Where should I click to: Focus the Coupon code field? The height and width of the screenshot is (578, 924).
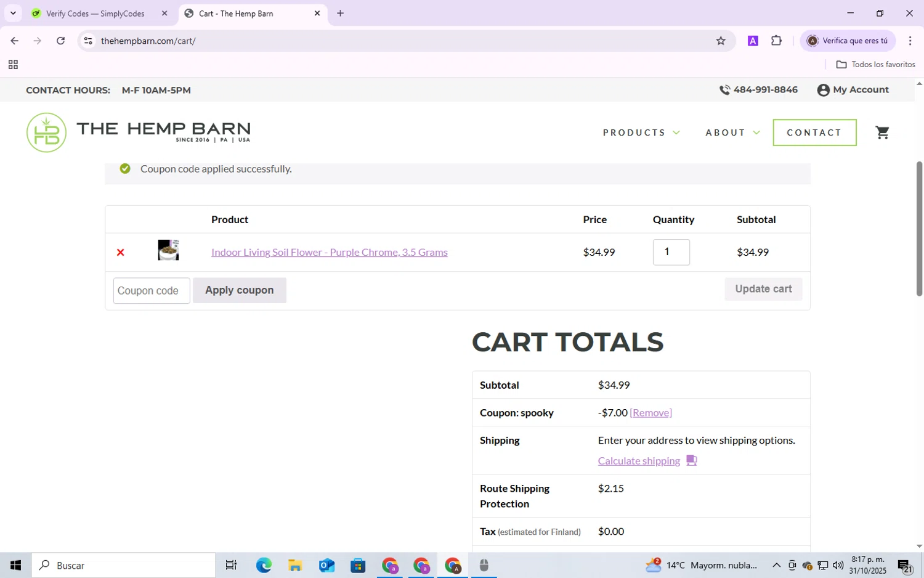[152, 291]
